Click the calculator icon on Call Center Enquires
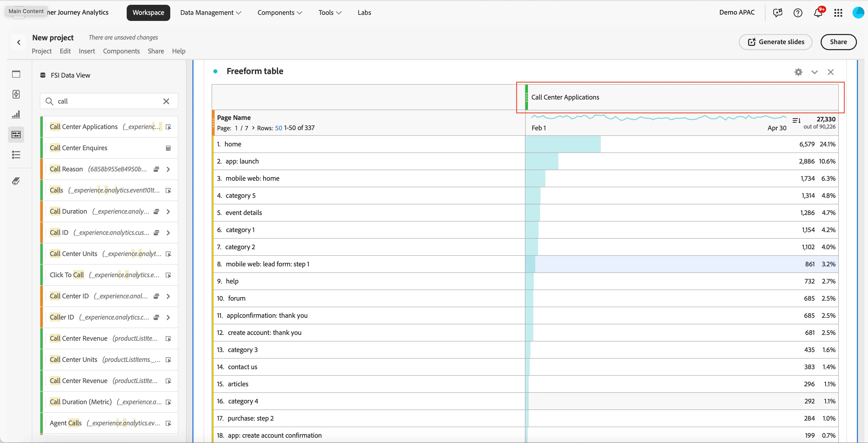Image resolution: width=868 pixels, height=443 pixels. click(x=168, y=148)
